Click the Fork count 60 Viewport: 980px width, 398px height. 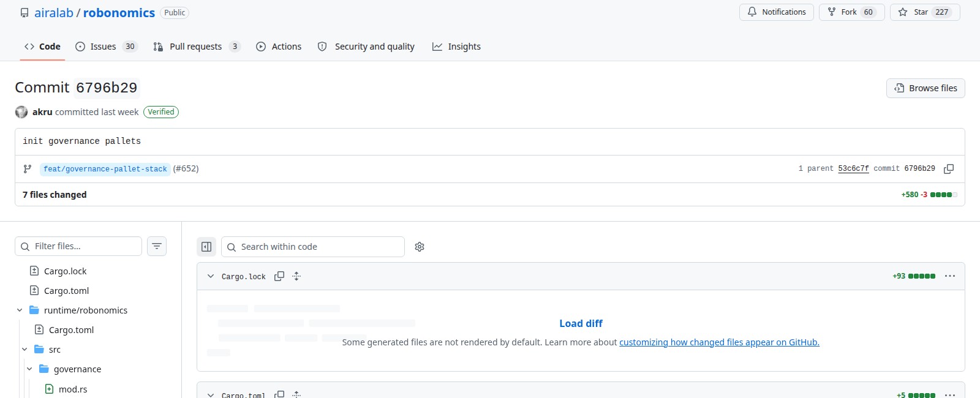click(868, 12)
